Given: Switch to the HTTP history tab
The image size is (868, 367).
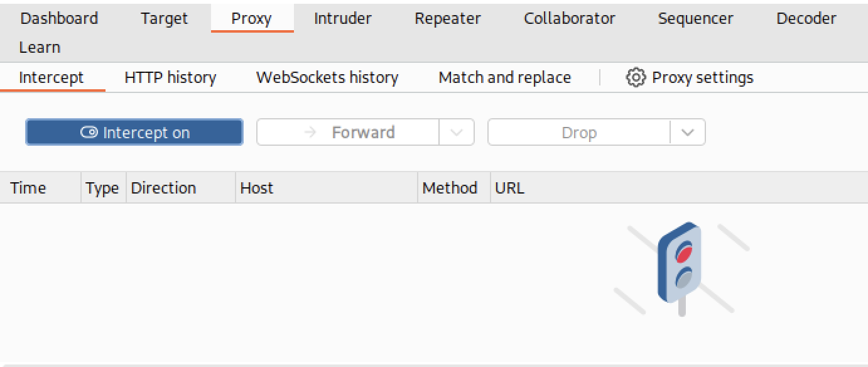Looking at the screenshot, I should tap(170, 78).
